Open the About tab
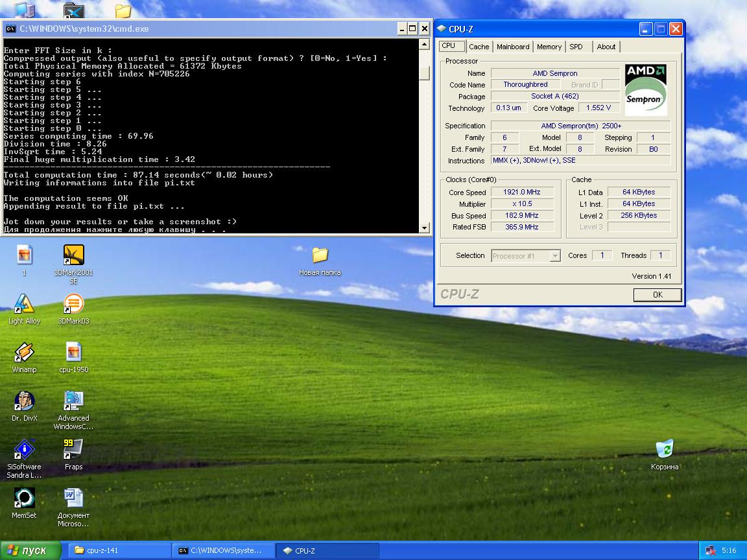This screenshot has height=560, width=747. 606,47
